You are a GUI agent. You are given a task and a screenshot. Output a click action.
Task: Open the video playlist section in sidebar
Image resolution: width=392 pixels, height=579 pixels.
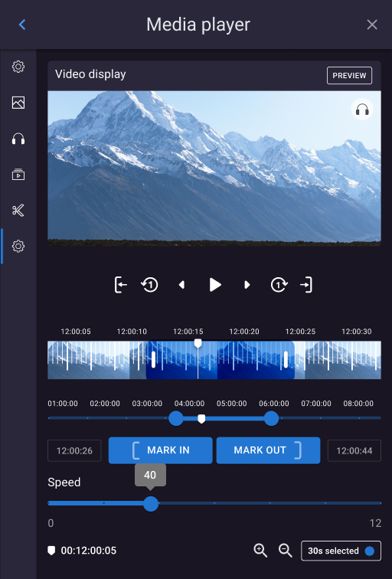(18, 175)
